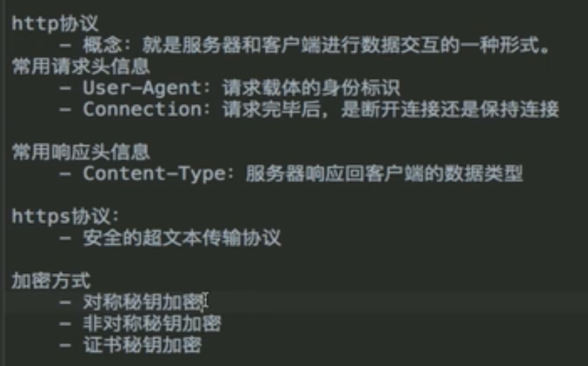Click the '服务器响应回客户端的数据类型' description
The width and height of the screenshot is (588, 366).
[x=384, y=174]
